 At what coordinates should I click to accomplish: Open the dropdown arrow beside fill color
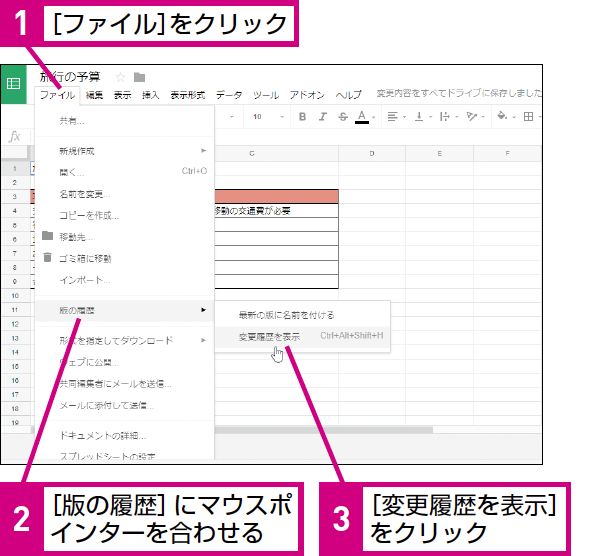[x=514, y=117]
